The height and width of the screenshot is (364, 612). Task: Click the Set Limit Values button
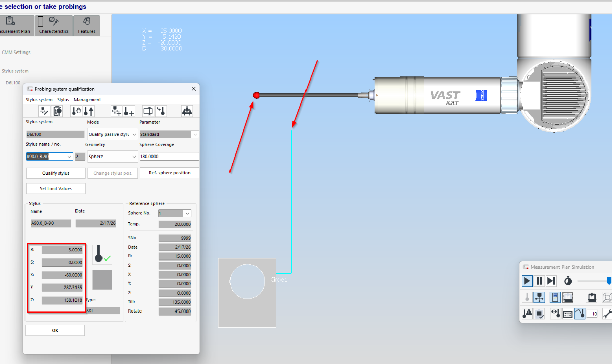tap(56, 189)
